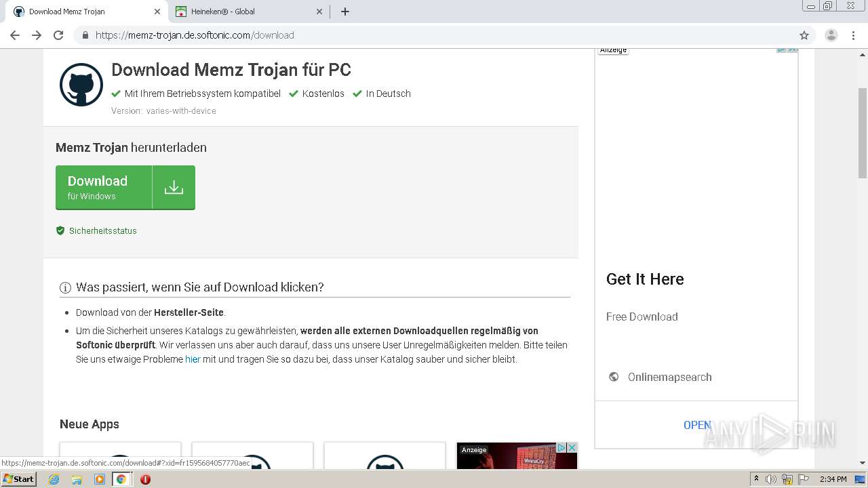Click the 'Hersteller-Seite' bold text
This screenshot has height=488, width=868.
coord(189,312)
